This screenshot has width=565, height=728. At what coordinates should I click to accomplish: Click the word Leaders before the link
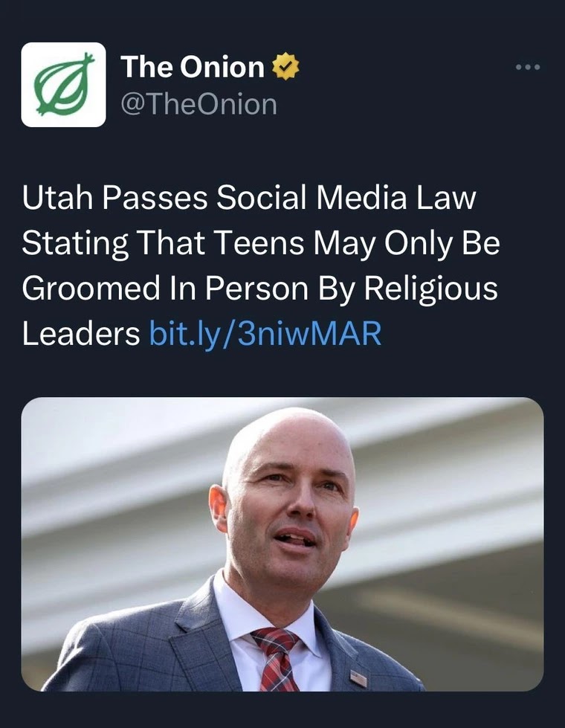point(81,333)
